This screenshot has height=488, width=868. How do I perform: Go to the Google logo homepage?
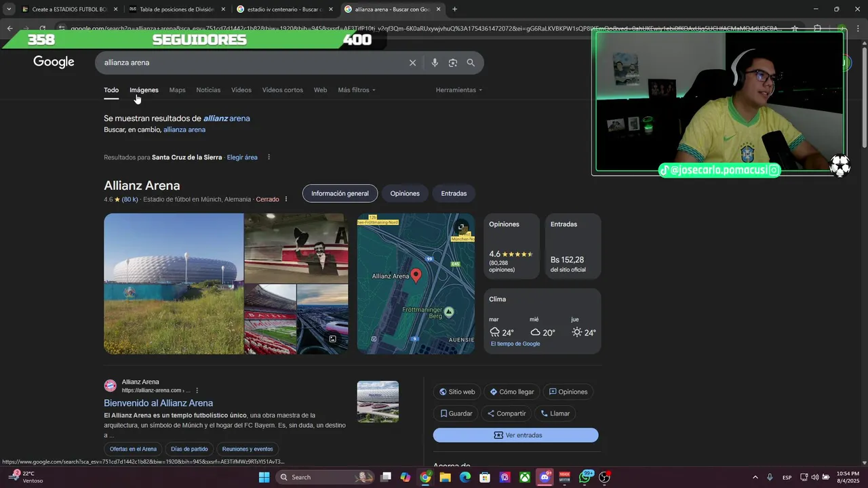click(x=54, y=62)
